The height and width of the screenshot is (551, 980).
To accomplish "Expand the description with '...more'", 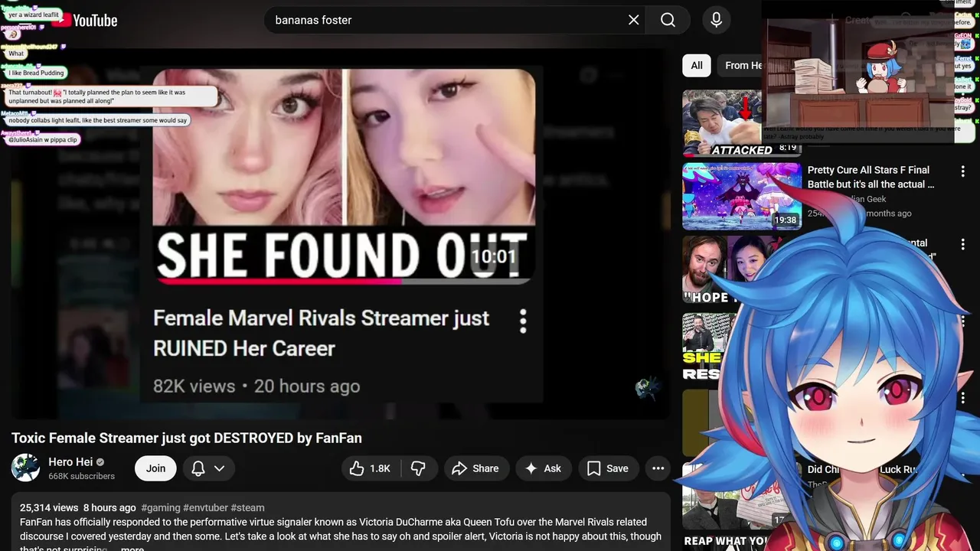I will pyautogui.click(x=132, y=549).
